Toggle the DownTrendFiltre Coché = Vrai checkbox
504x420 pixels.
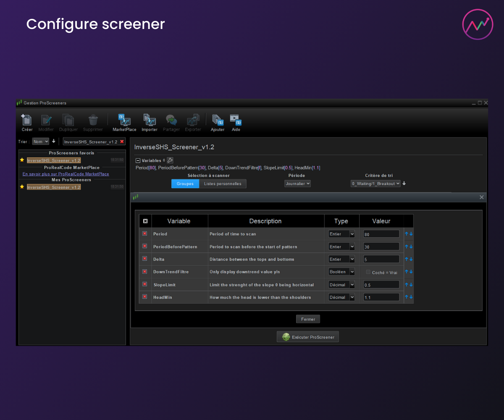click(x=368, y=272)
